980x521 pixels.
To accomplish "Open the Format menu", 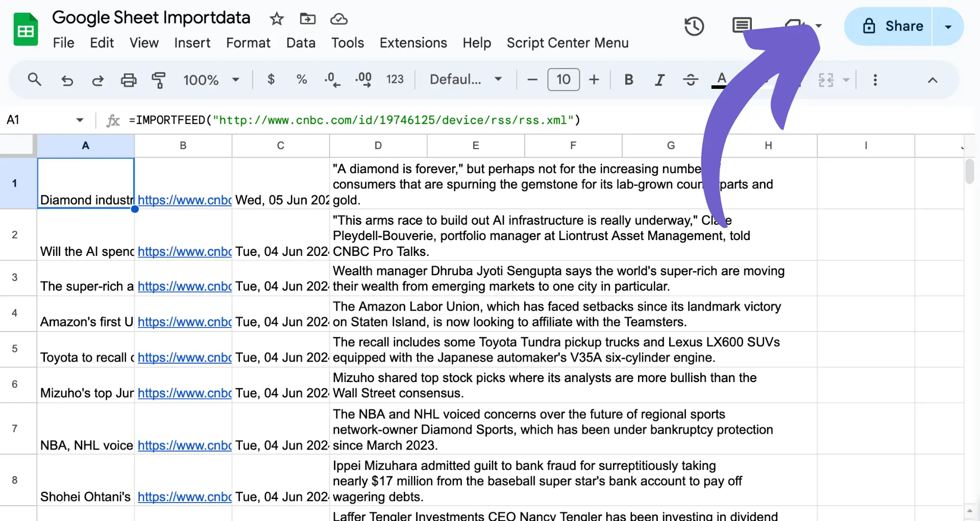I will coord(248,43).
